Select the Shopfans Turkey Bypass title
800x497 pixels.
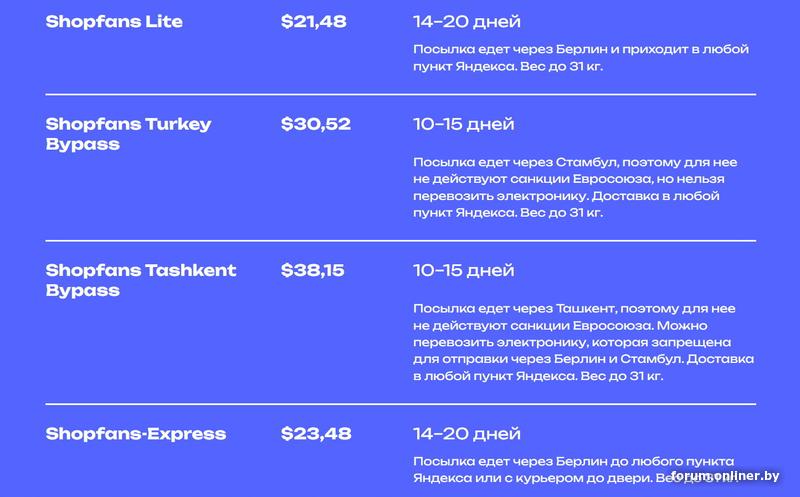[x=128, y=134]
